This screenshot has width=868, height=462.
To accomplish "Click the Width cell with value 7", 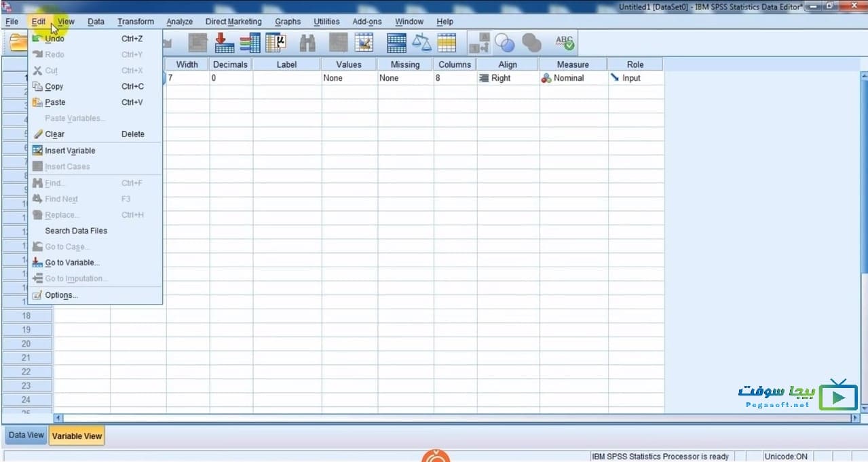I will (188, 78).
